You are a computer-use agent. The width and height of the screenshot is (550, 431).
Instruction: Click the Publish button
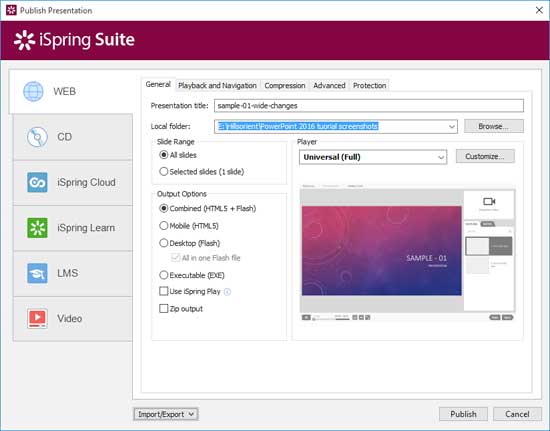click(463, 414)
